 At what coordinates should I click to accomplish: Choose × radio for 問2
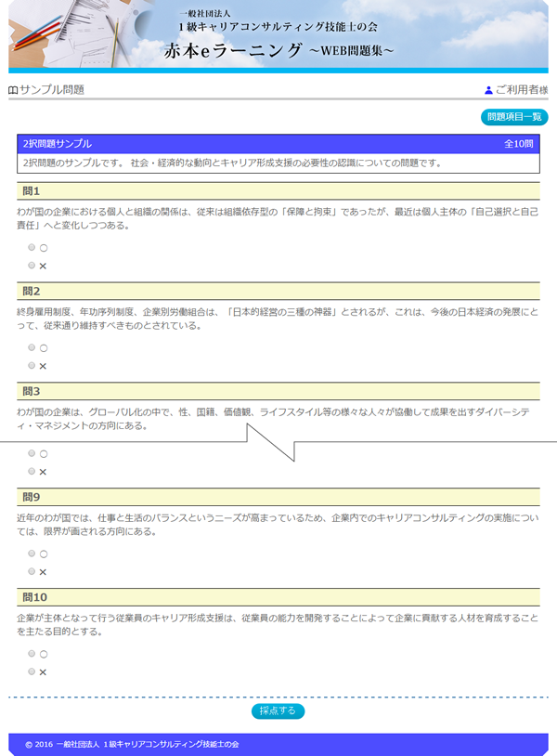32,366
